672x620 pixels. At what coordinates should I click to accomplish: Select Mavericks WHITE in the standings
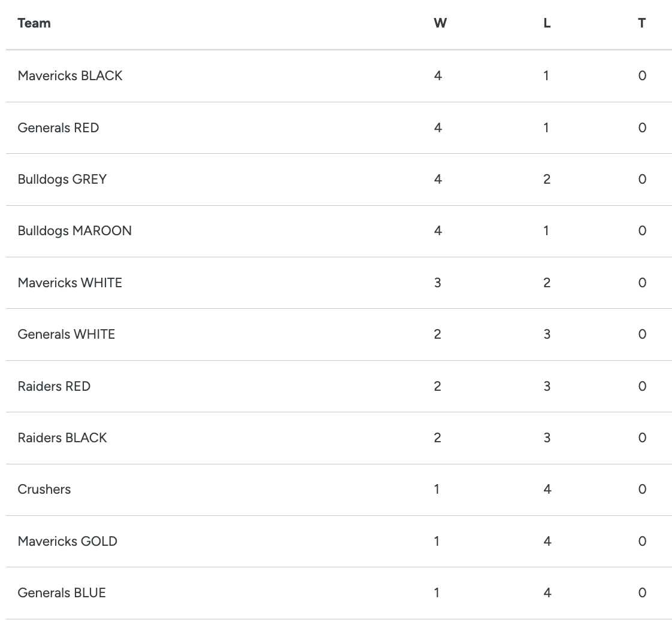70,282
